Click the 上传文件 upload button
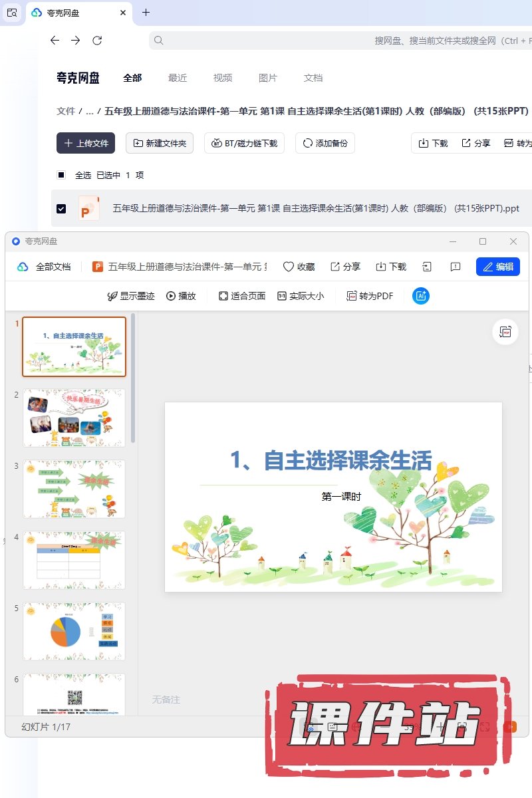The width and height of the screenshot is (532, 798). tap(86, 143)
